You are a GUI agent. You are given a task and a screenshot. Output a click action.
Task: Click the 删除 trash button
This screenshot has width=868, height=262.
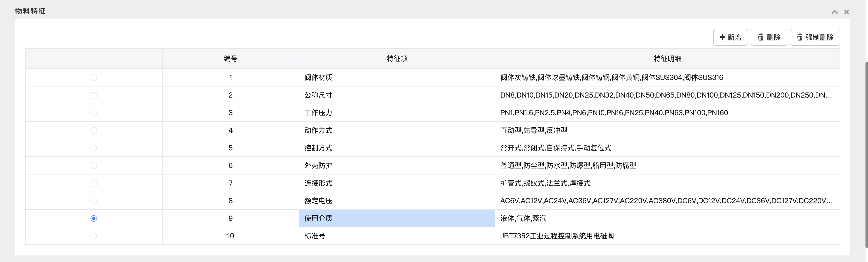[768, 37]
